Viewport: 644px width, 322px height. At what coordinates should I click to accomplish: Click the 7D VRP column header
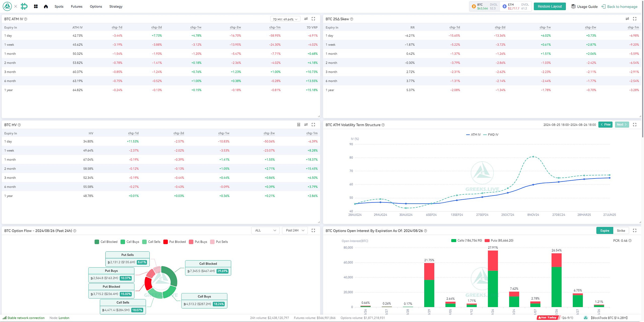[x=312, y=27]
